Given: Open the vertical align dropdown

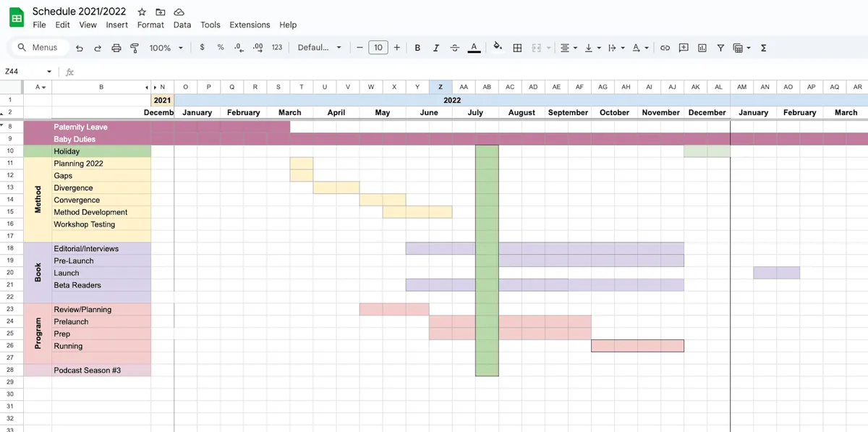Looking at the screenshot, I should click(x=592, y=48).
